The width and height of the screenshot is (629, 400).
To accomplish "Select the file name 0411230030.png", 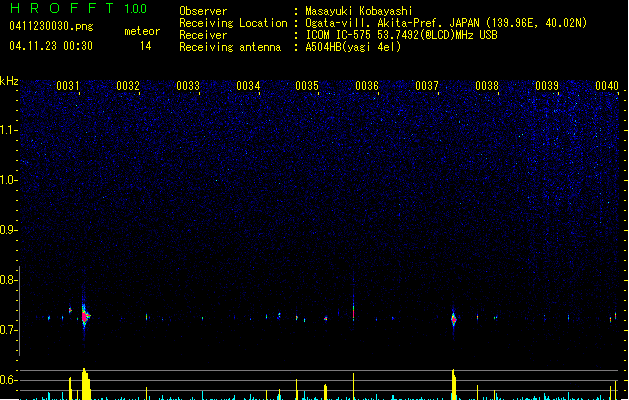I will click(x=51, y=26).
